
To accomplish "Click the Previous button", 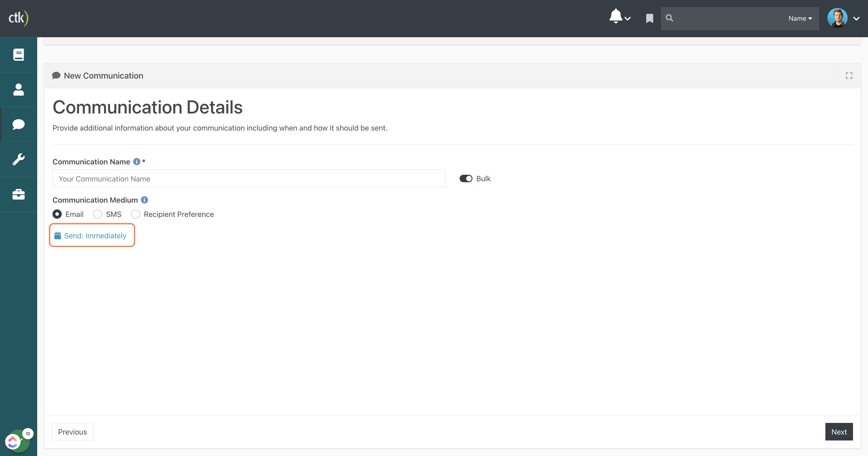I will point(72,432).
